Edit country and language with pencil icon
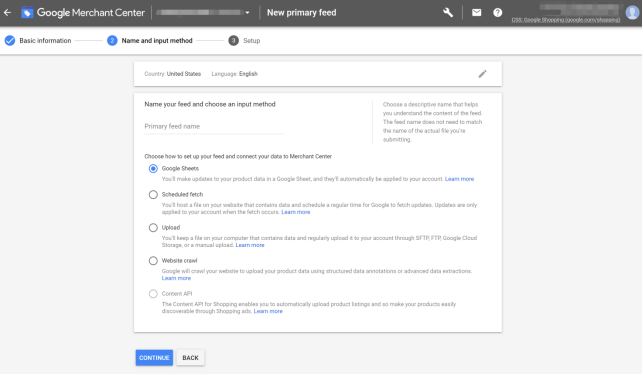Viewport: 643px width, 375px height. 483,74
